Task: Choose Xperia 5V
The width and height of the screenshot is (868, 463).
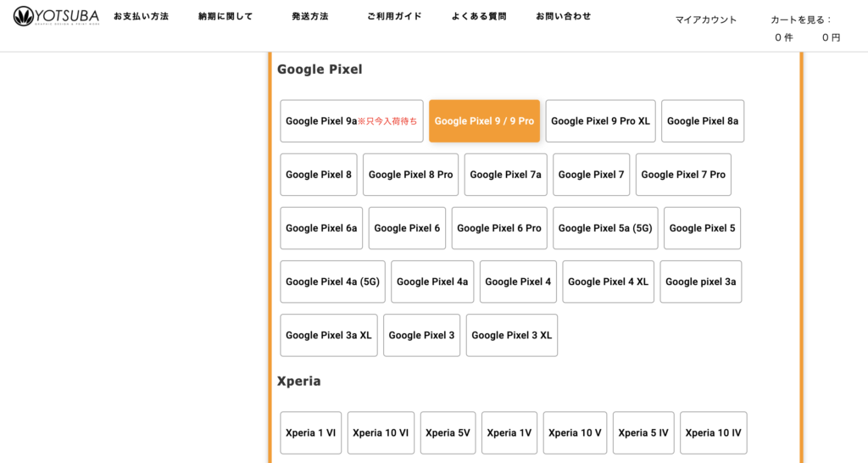Action: point(448,433)
